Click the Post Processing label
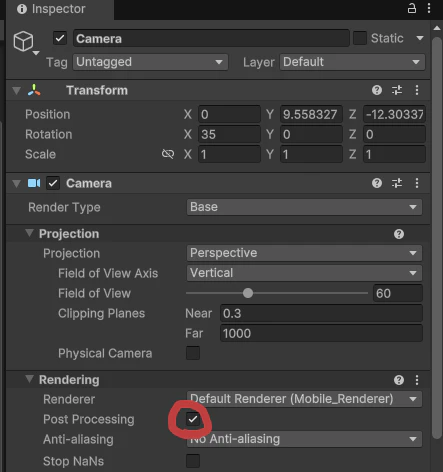 coord(89,419)
